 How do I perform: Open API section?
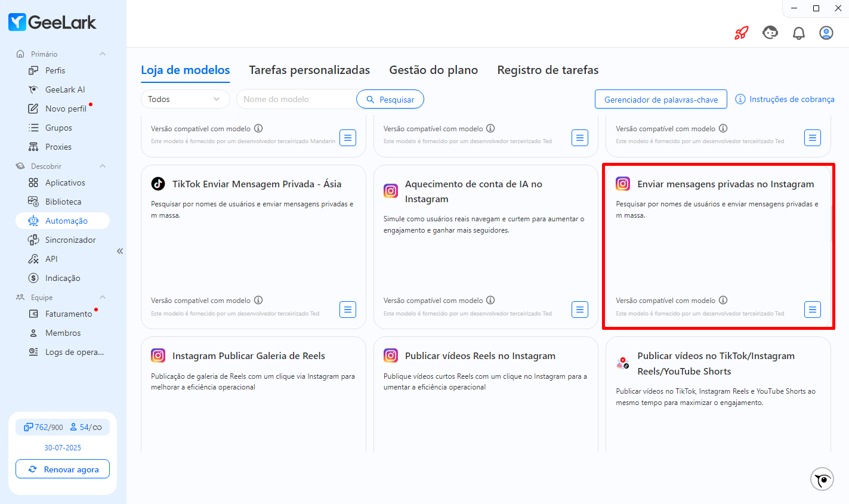pyautogui.click(x=51, y=259)
